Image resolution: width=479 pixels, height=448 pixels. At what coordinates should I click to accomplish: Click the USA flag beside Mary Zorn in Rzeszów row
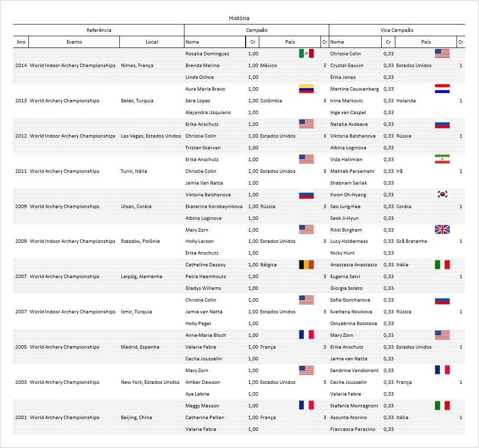(x=306, y=229)
